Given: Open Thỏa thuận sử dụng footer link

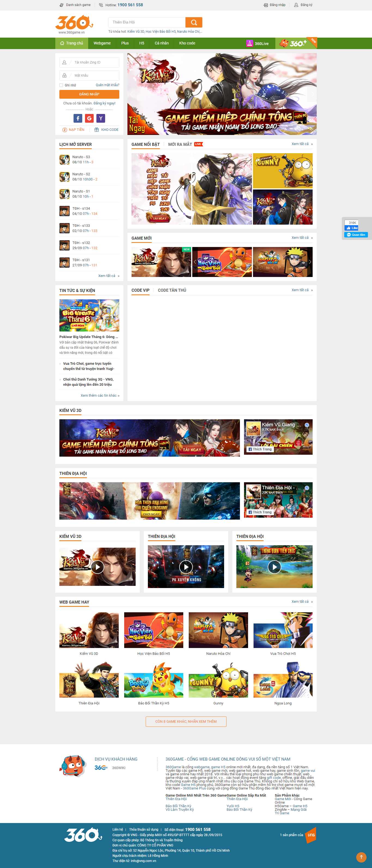Looking at the screenshot, I should tap(144, 830).
